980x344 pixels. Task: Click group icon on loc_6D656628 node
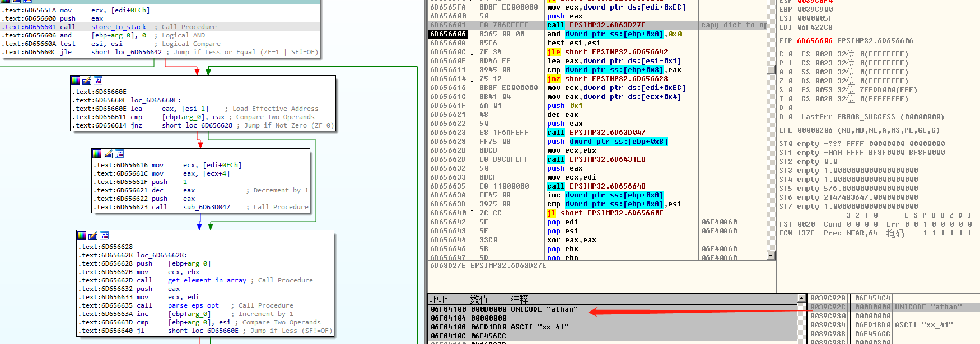104,235
